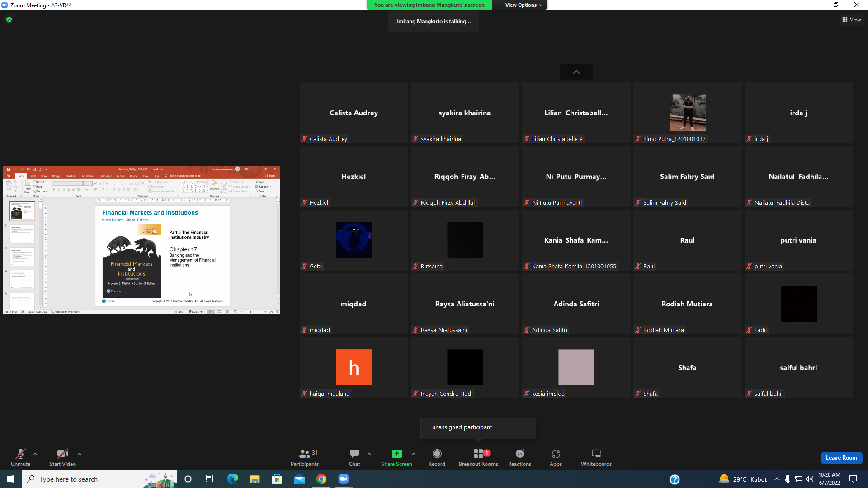Start recording with the Record button
The image size is (868, 488).
click(437, 457)
